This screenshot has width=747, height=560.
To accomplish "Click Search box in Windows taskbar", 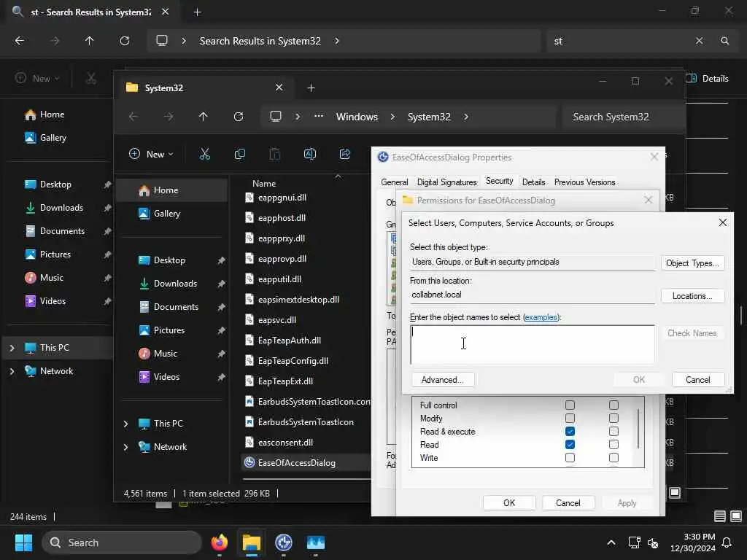I will point(122,542).
